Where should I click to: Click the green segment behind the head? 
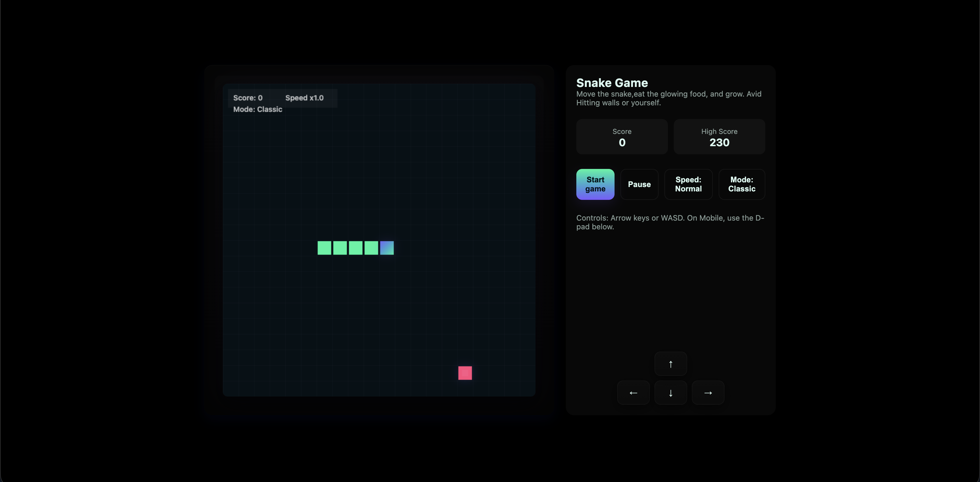point(371,248)
